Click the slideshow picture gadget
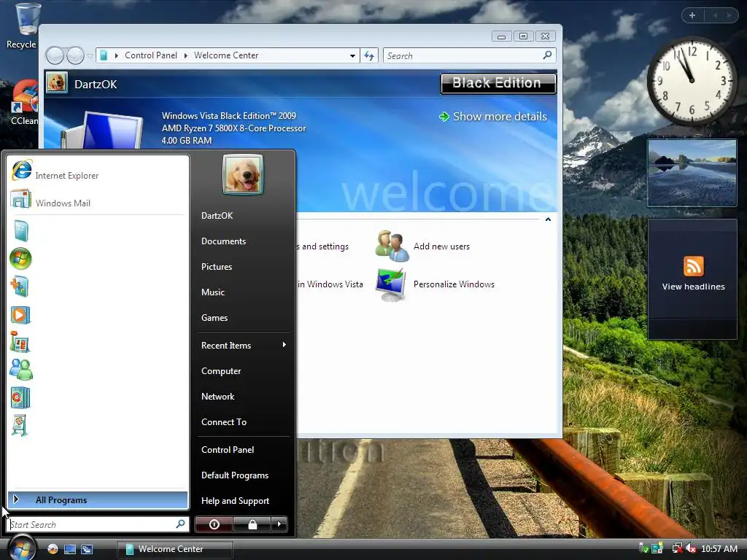 pos(692,173)
